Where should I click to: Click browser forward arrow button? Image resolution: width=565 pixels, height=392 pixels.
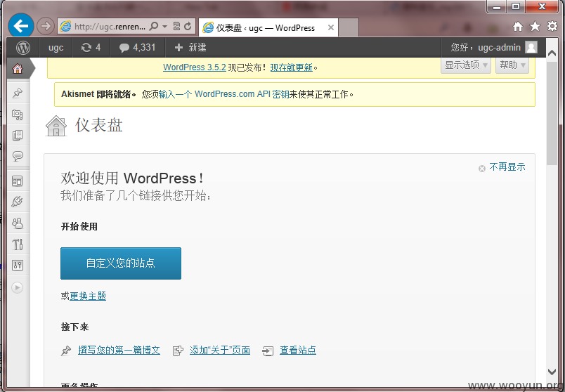coord(46,26)
